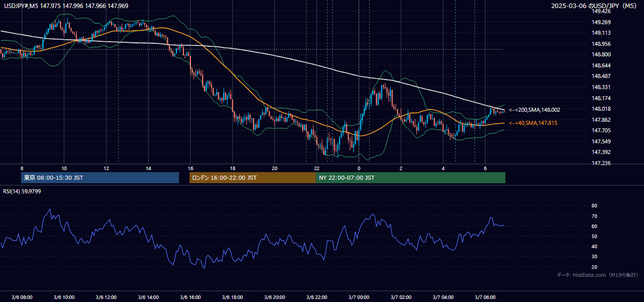Viewport: 644px width, 302px height.
Task: Click price axis value 149.269
Action: click(x=602, y=22)
